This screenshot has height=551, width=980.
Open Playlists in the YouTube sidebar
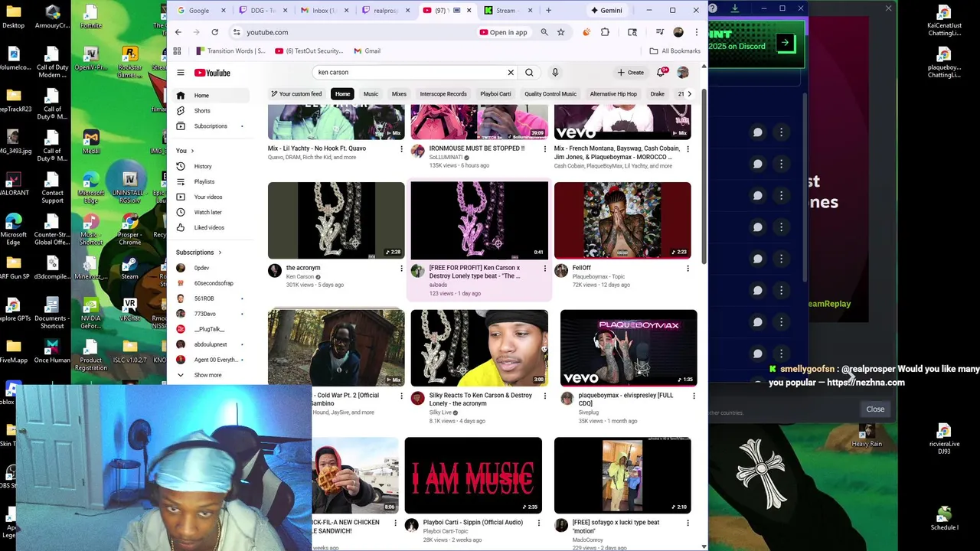(x=204, y=181)
